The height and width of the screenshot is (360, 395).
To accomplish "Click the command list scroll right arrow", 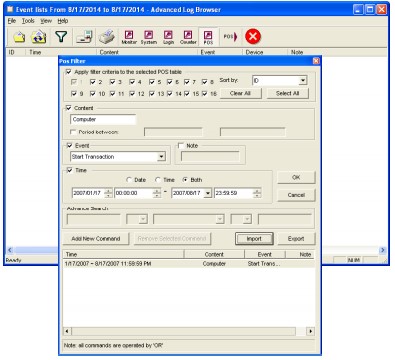I will 311,331.
